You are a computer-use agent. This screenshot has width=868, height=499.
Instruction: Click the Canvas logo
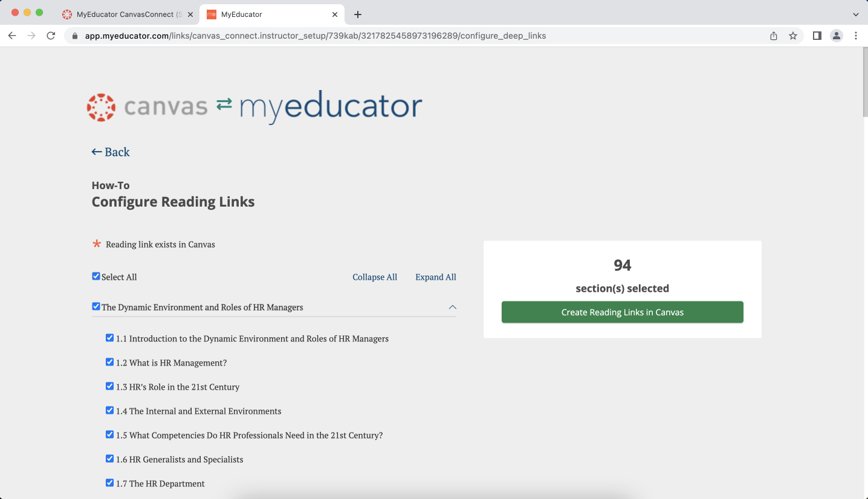(147, 107)
